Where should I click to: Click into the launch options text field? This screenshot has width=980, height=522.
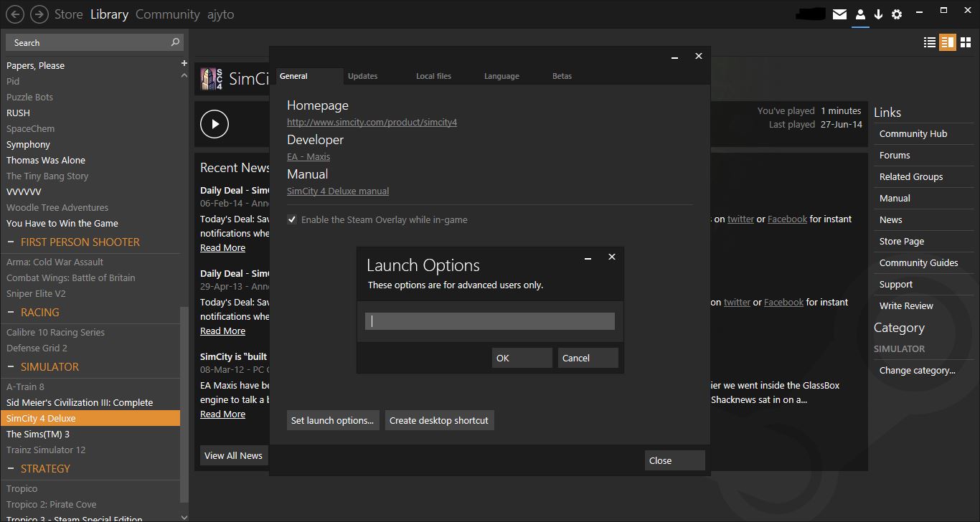(x=490, y=321)
